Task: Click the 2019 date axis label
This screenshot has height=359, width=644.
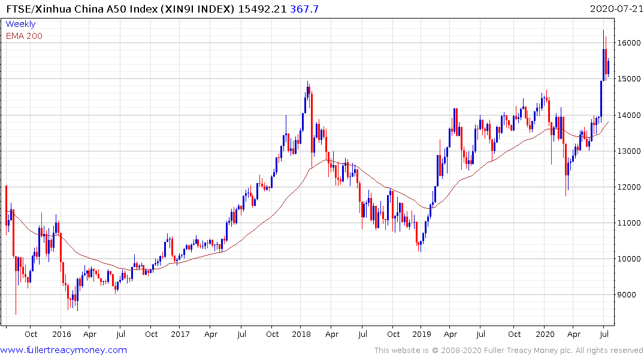Action: tap(422, 334)
